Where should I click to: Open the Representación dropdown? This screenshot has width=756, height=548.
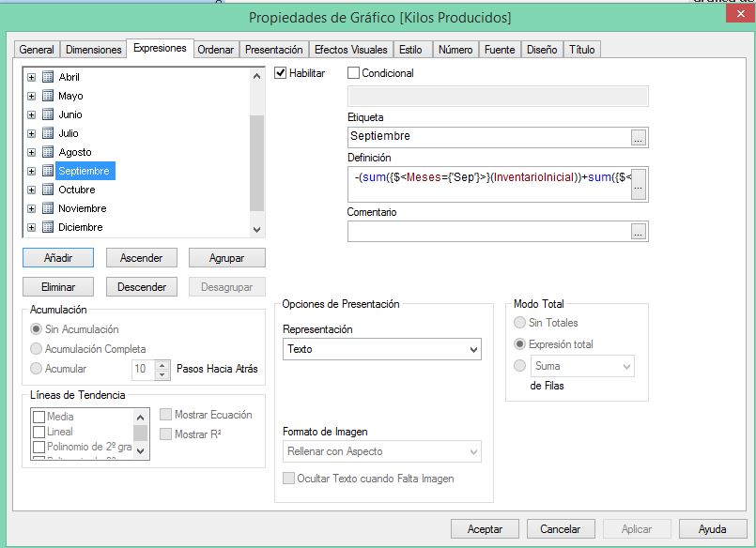click(381, 349)
